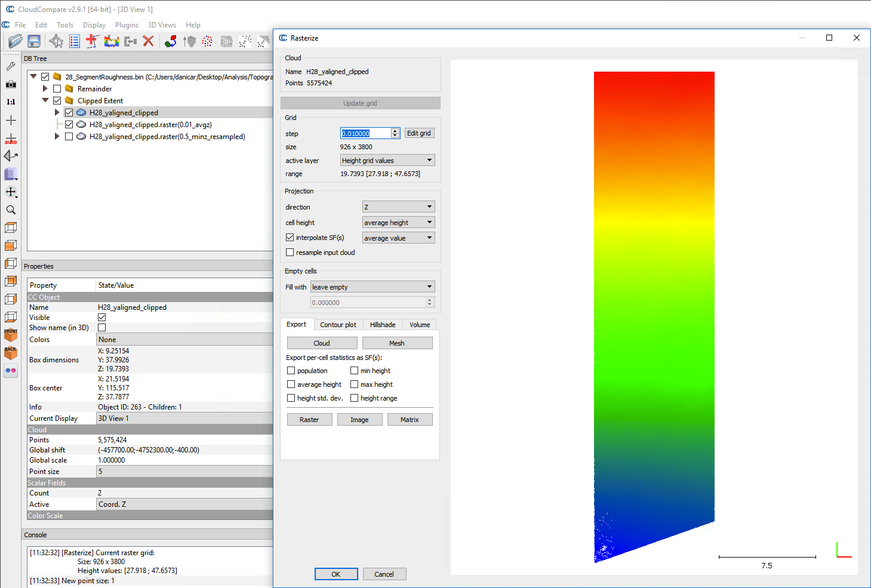The height and width of the screenshot is (588, 871).
Task: Click the 1:1 scale view icon
Action: coord(11,102)
